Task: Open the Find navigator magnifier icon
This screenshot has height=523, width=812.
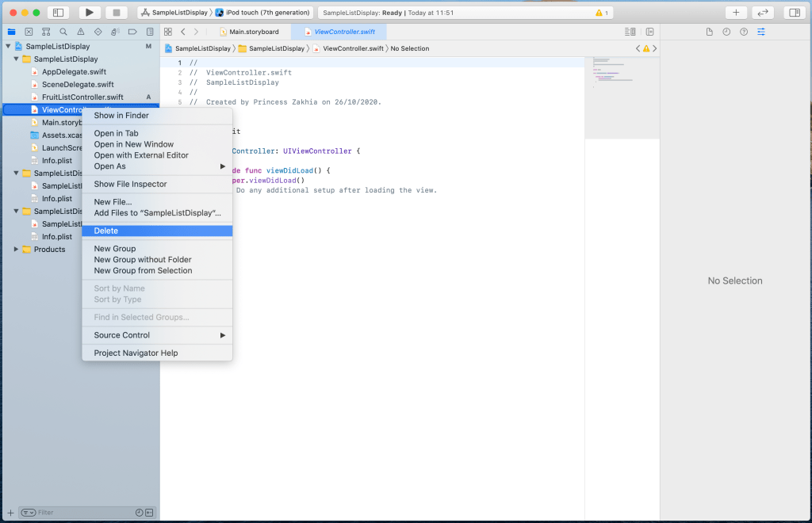Action: point(63,32)
